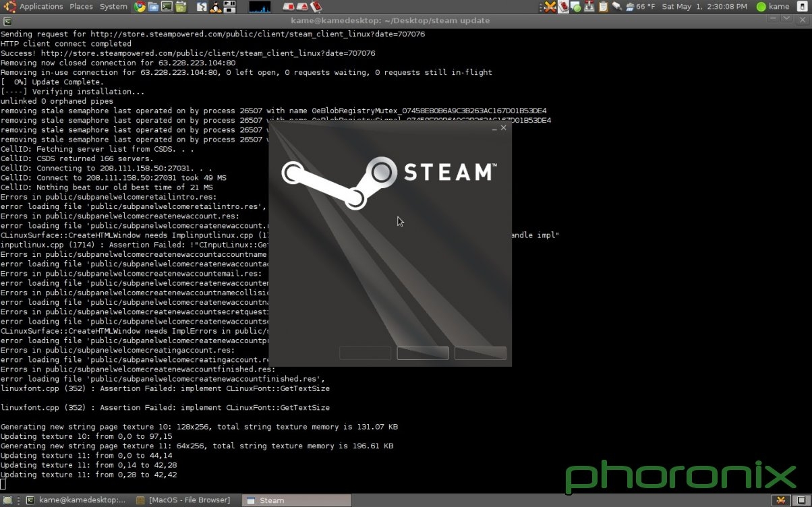The image size is (812, 507).
Task: Click the weather applet showing 66 °F
Action: (639, 7)
